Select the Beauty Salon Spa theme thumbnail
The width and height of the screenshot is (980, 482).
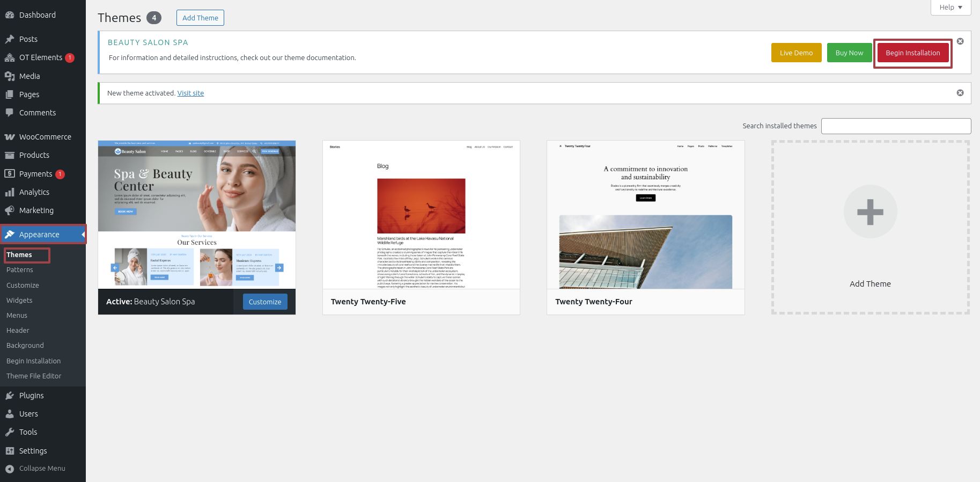point(197,215)
